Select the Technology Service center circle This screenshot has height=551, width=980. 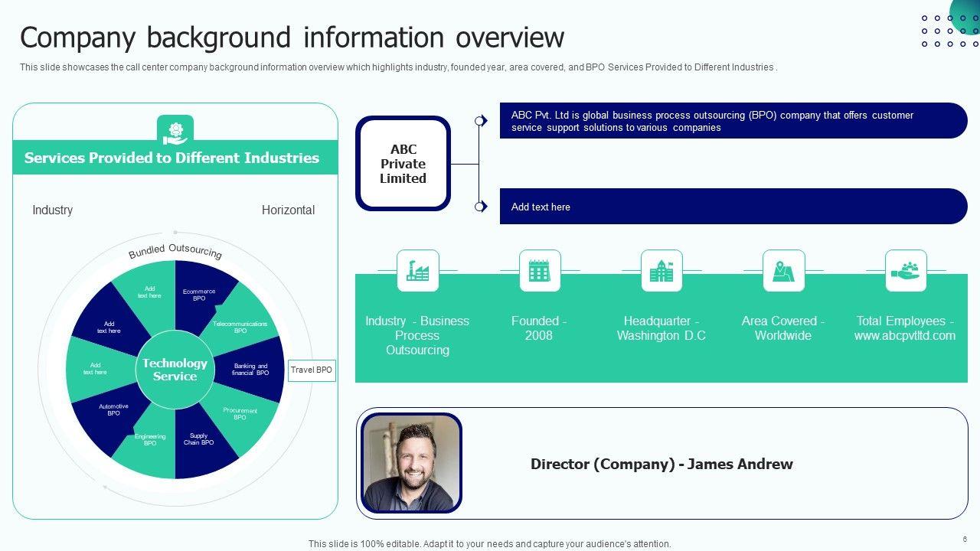click(x=175, y=370)
